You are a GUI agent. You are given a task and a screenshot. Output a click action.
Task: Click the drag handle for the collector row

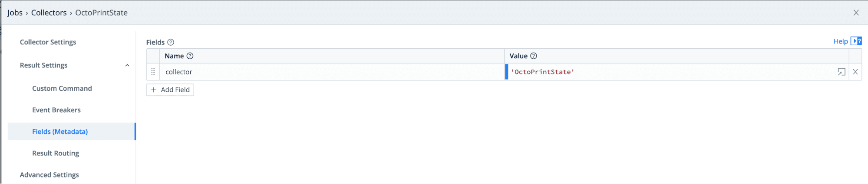(153, 72)
